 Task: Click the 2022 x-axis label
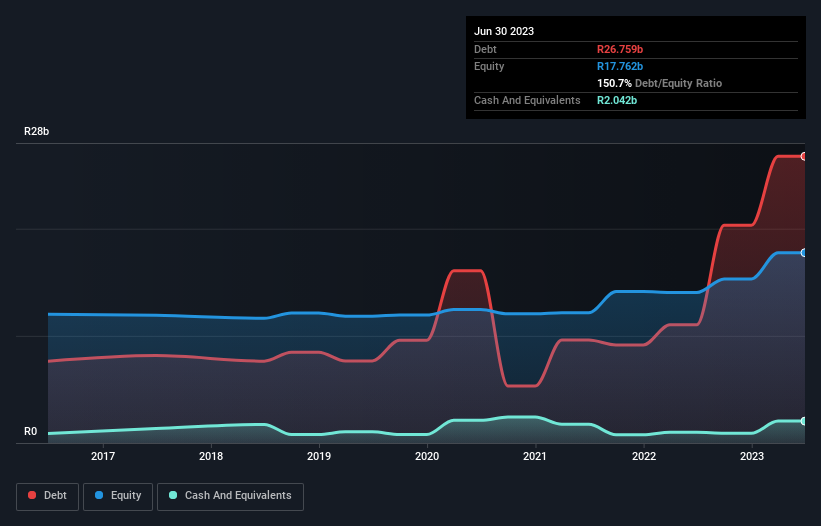click(x=644, y=456)
